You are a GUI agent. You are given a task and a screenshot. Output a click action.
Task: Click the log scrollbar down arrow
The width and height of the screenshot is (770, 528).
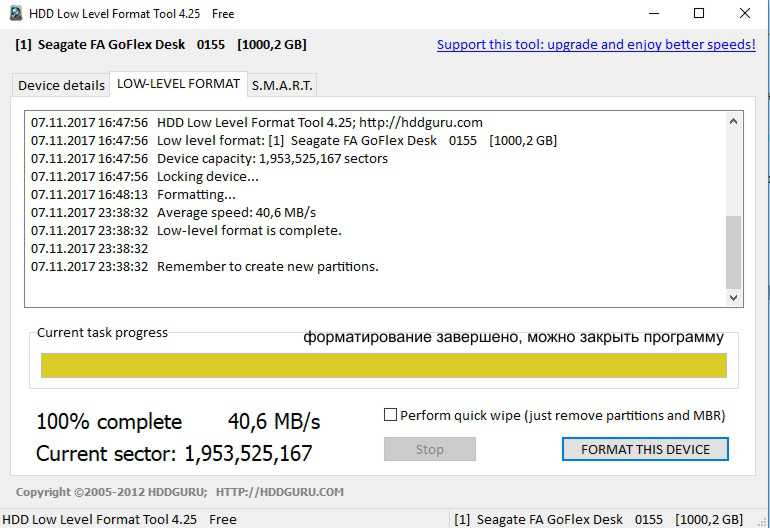click(x=733, y=297)
